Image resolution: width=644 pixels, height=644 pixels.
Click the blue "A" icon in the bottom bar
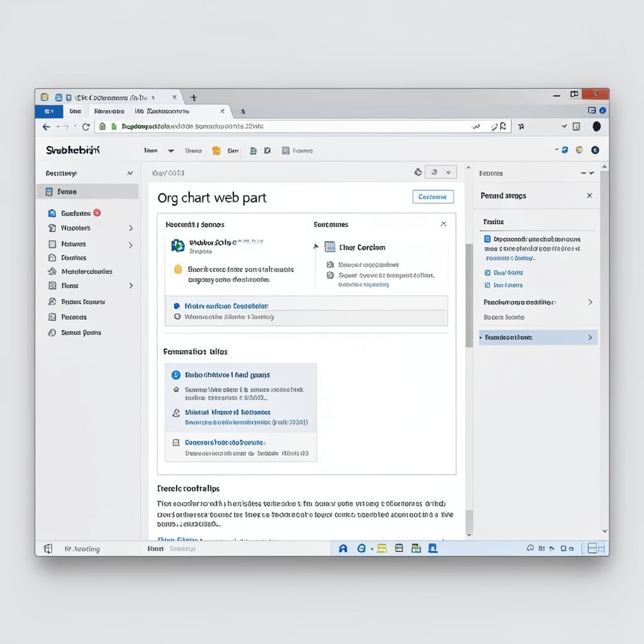click(343, 548)
